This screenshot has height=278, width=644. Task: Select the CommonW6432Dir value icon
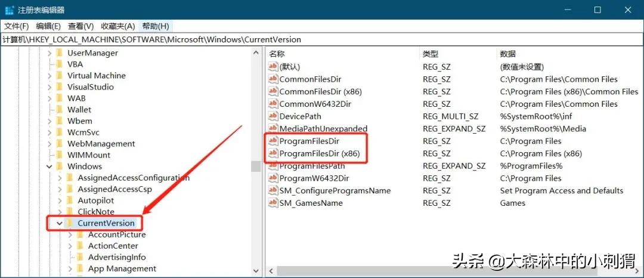pyautogui.click(x=273, y=104)
